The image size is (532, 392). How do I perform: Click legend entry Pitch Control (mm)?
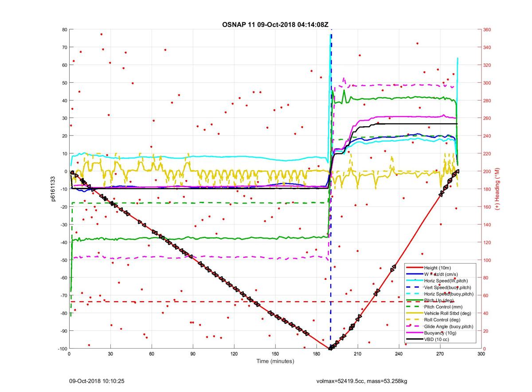click(x=442, y=307)
